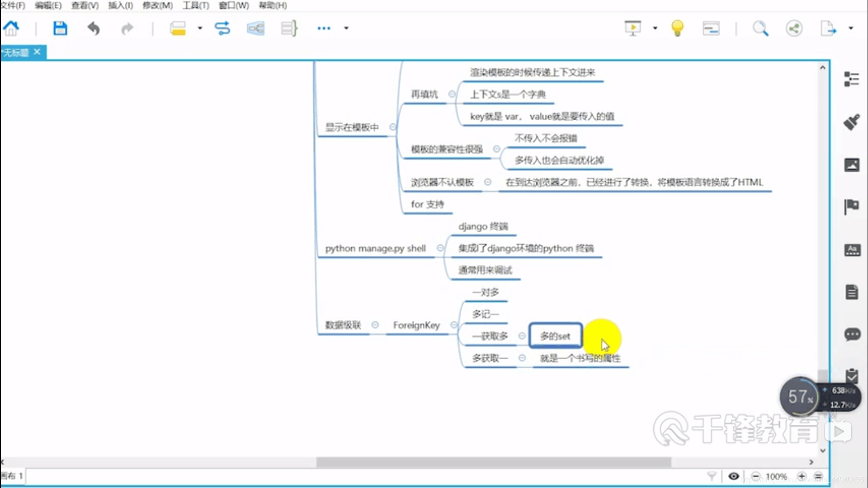Select the 多的set topic node

point(555,336)
